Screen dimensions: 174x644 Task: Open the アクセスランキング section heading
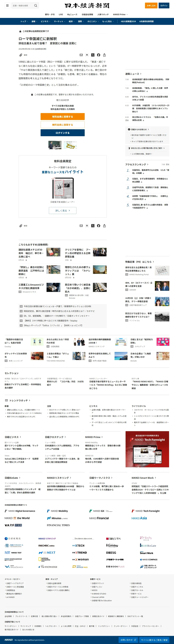tap(137, 164)
